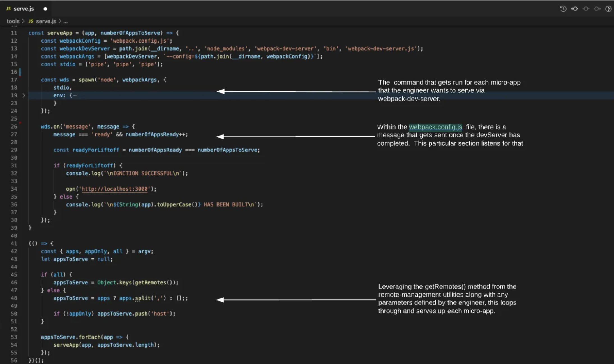Click 'argv' on line 42

144,251
